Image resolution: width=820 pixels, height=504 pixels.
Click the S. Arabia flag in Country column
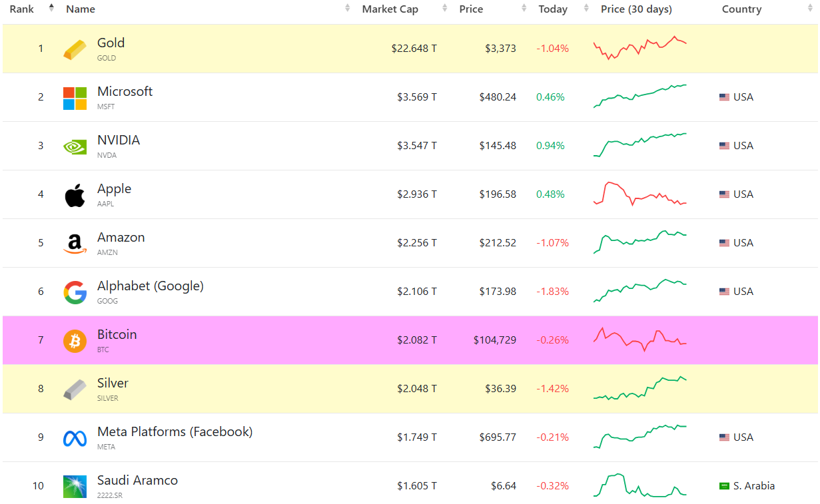point(724,486)
